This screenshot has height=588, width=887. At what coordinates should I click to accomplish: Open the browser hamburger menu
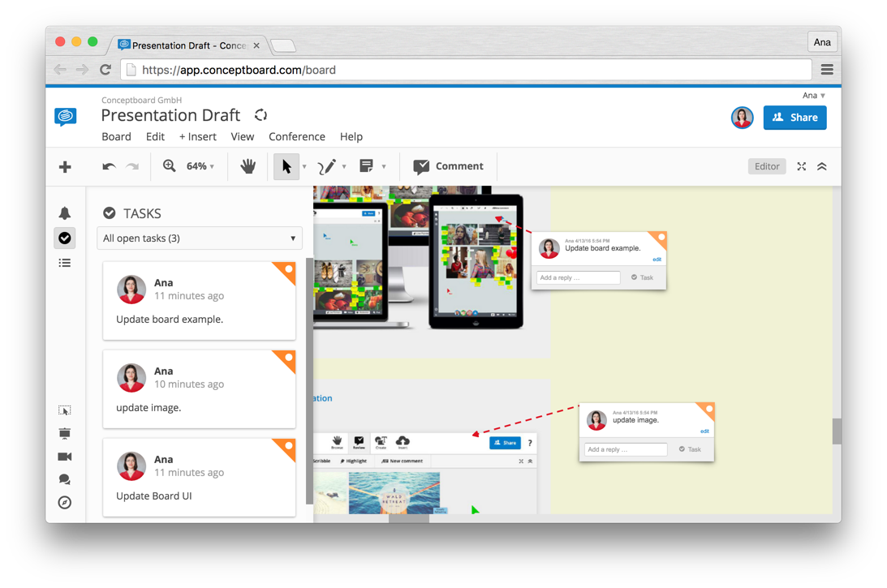pyautogui.click(x=827, y=70)
